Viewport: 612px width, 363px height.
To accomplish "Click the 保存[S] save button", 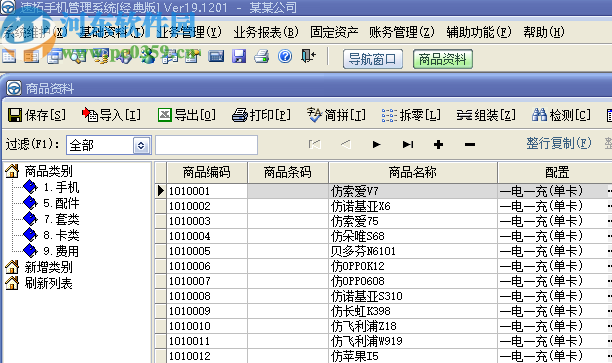I will click(x=37, y=115).
